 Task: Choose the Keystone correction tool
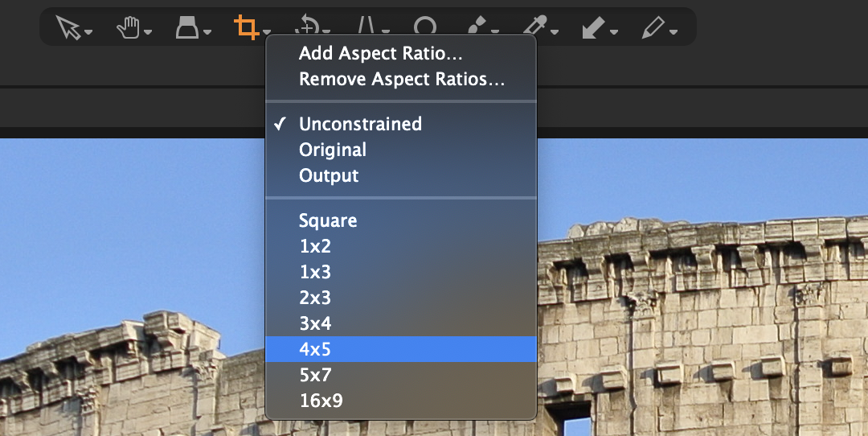[366, 27]
